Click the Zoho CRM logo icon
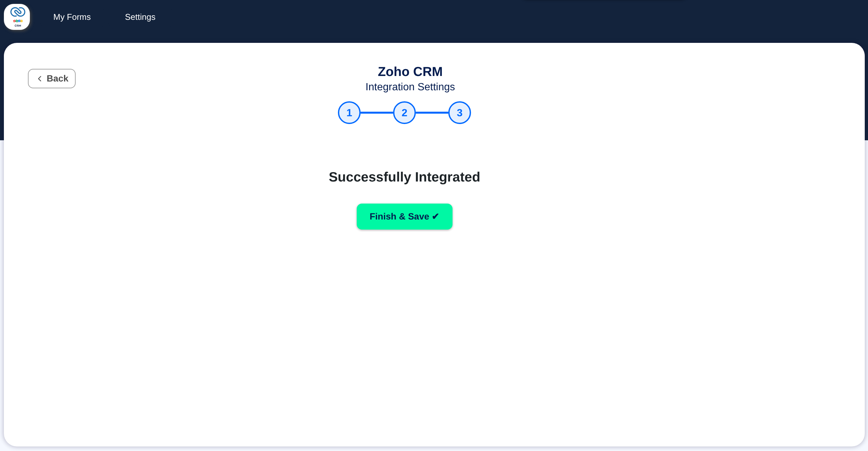Image resolution: width=868 pixels, height=451 pixels. coord(17,17)
